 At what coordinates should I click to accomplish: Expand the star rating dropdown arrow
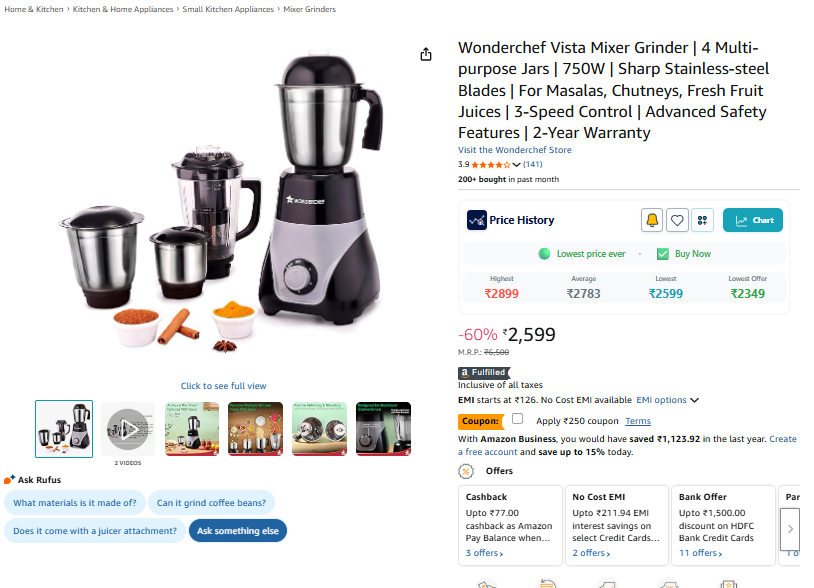[516, 165]
